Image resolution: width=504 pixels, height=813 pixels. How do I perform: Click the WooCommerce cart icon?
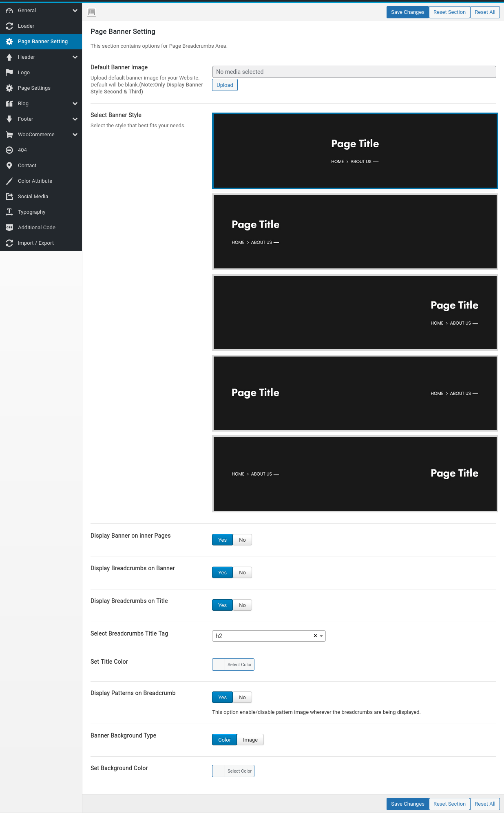(x=9, y=135)
